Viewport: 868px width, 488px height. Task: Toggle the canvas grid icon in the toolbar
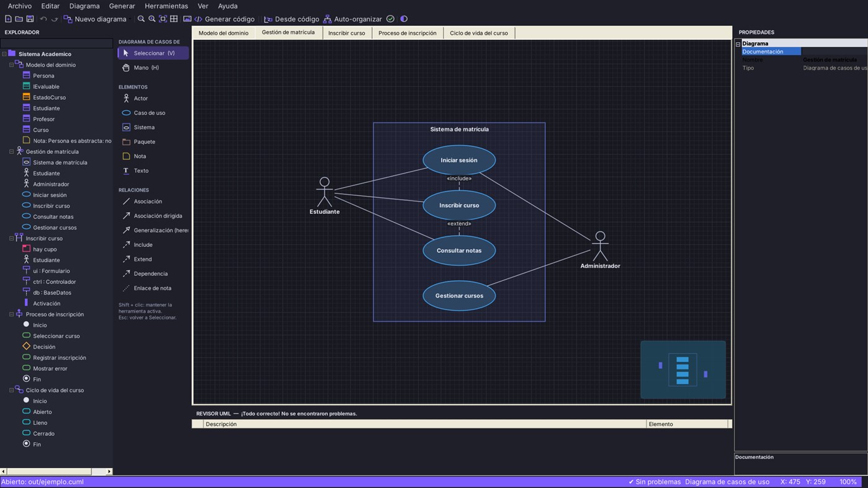174,19
